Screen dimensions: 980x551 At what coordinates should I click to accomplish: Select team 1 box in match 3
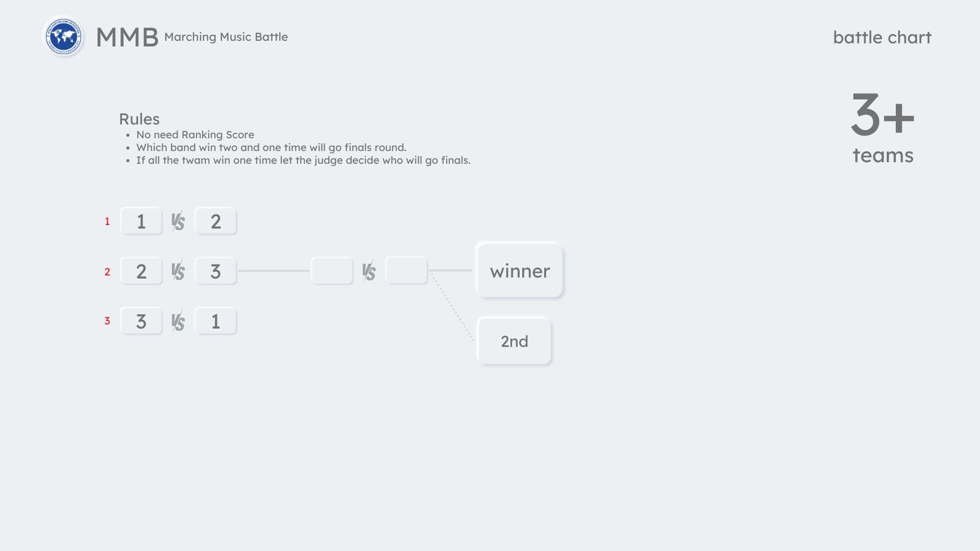[x=216, y=321]
